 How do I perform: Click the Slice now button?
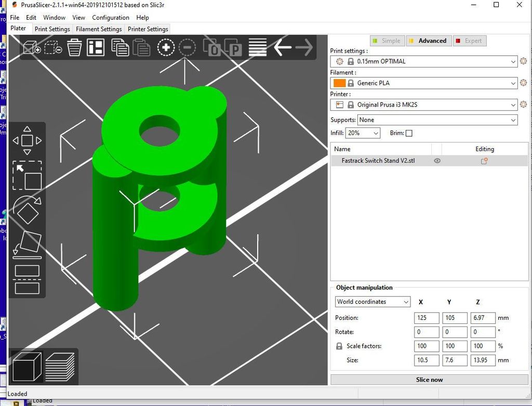click(x=429, y=379)
